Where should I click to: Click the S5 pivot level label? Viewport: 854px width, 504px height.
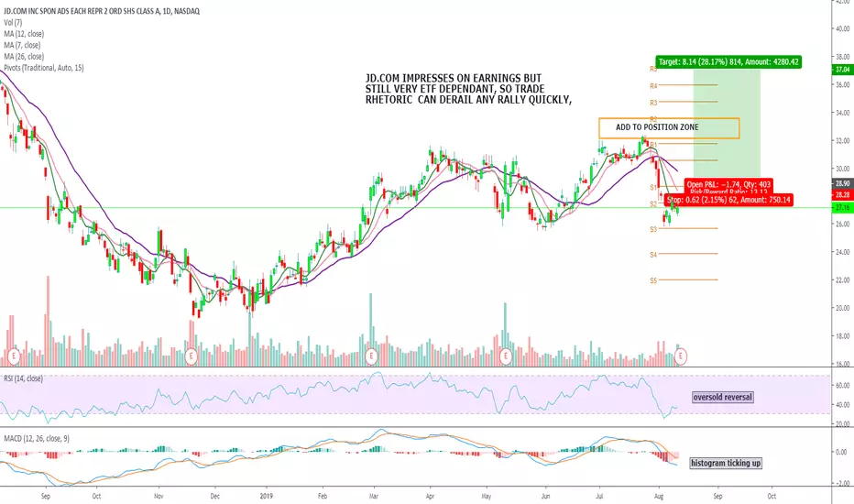pyautogui.click(x=653, y=280)
